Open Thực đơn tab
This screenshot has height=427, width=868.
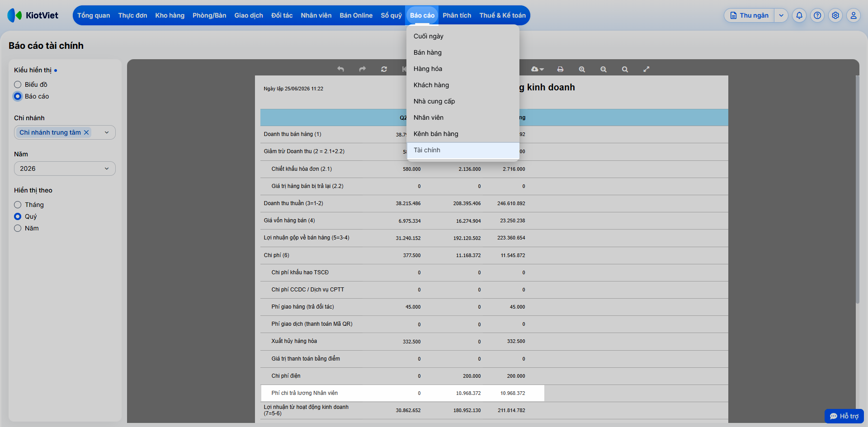[x=132, y=15]
